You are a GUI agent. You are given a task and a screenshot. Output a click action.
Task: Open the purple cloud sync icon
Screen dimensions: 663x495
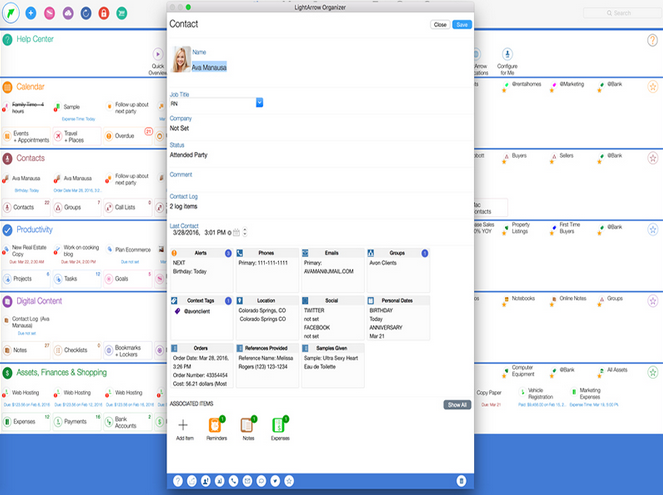(x=67, y=13)
